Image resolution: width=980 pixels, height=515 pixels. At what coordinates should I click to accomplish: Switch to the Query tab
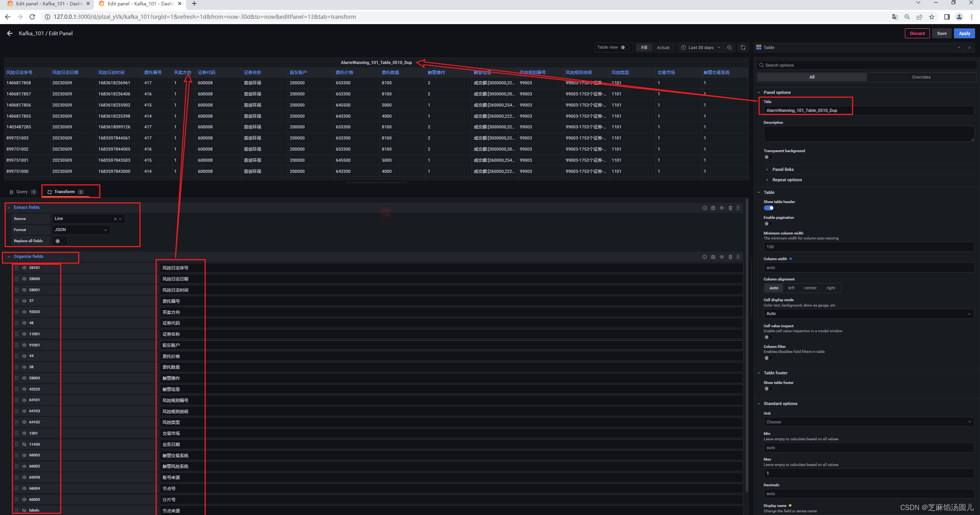point(22,192)
